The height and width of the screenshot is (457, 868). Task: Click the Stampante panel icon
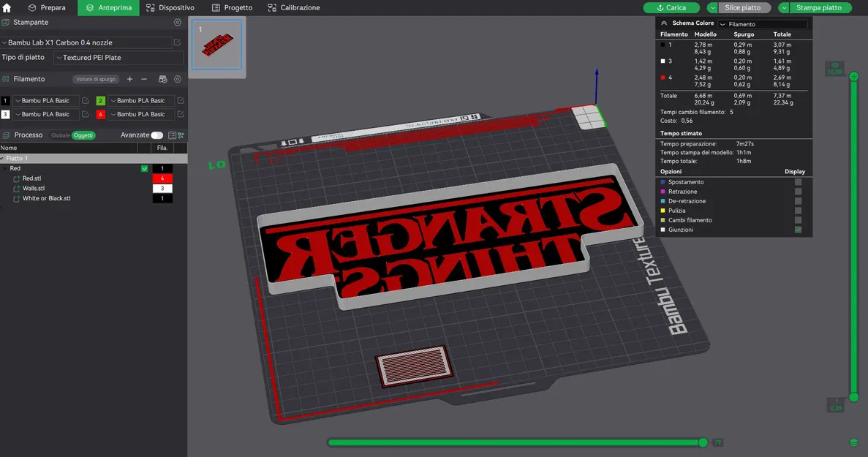6,23
